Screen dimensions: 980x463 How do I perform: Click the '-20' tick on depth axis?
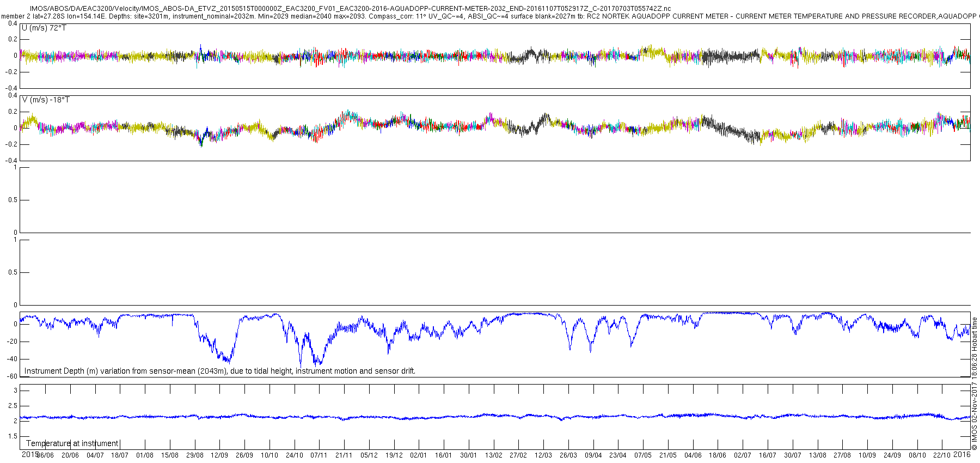[x=12, y=342]
